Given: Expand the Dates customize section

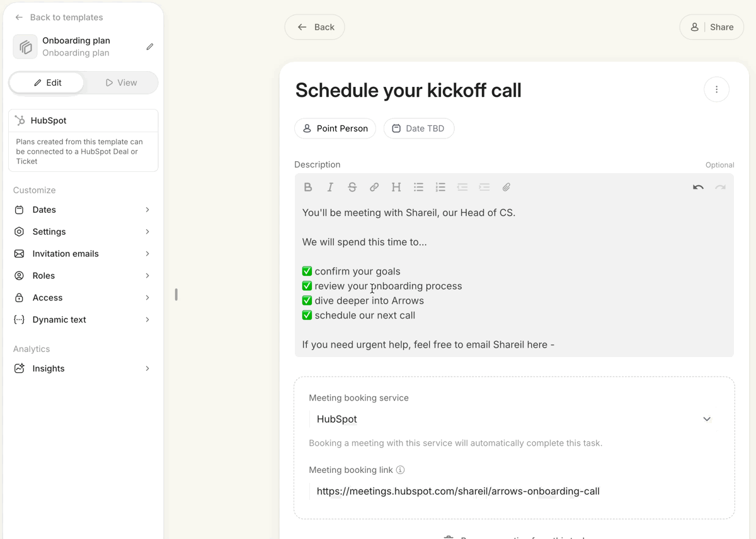Looking at the screenshot, I should [x=83, y=210].
